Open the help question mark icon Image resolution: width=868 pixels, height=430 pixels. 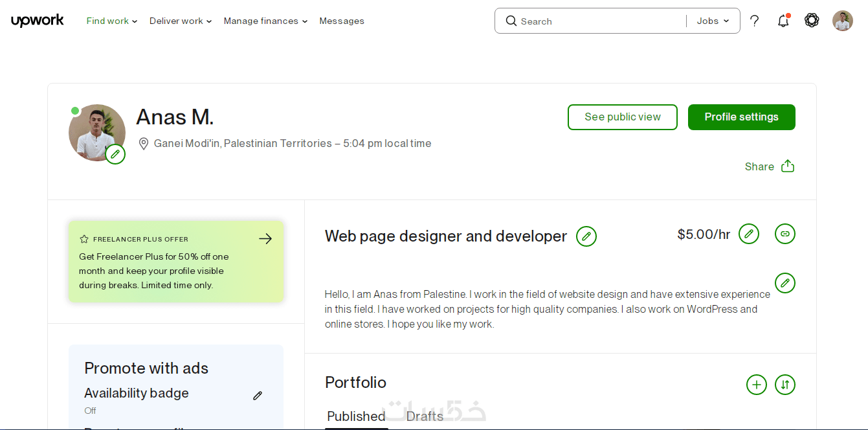(x=754, y=21)
